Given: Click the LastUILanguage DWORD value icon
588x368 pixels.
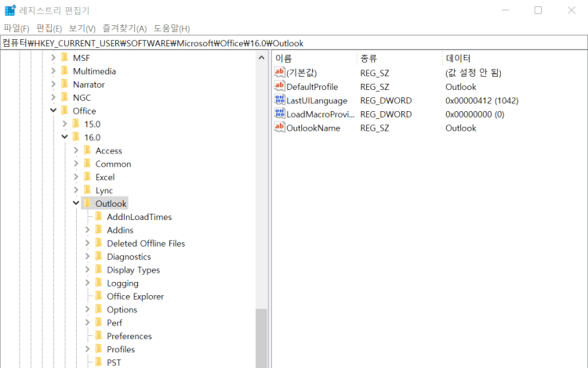Looking at the screenshot, I should coord(279,100).
